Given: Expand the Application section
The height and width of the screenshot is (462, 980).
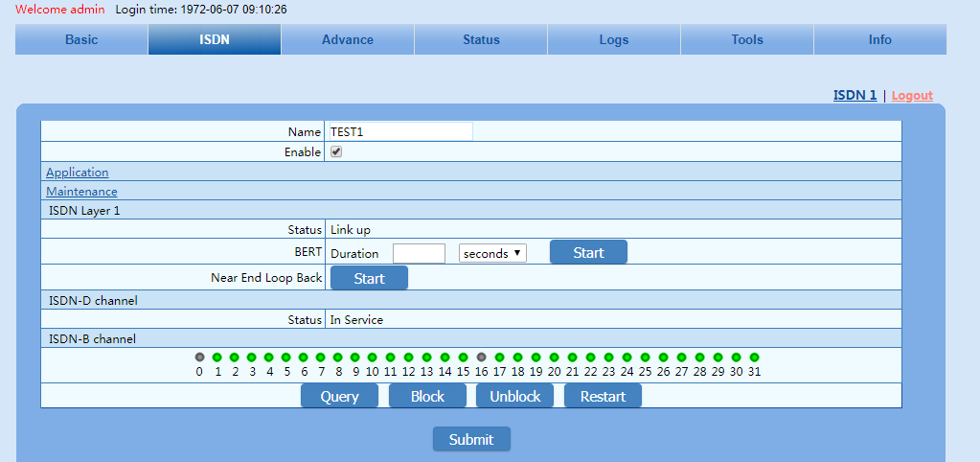Looking at the screenshot, I should point(78,173).
